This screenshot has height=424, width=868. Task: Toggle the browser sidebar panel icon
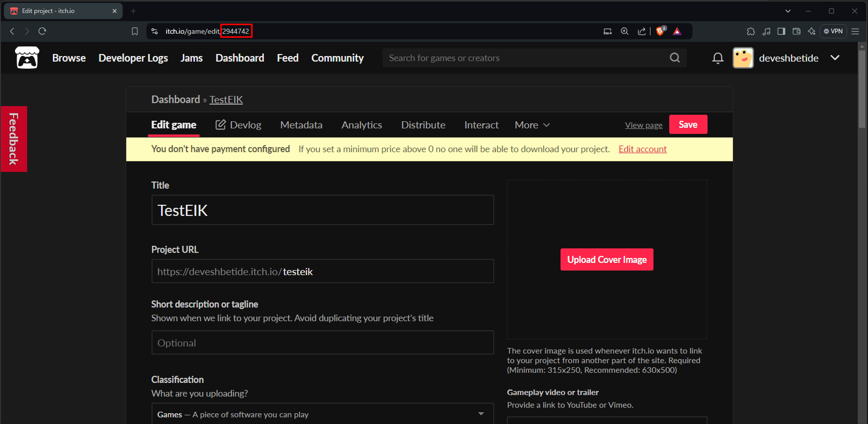pyautogui.click(x=781, y=31)
